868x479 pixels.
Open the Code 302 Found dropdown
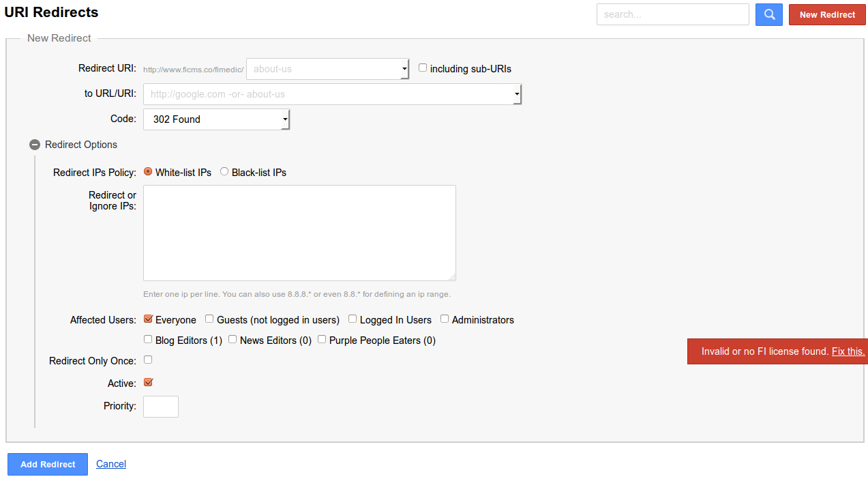click(x=216, y=119)
